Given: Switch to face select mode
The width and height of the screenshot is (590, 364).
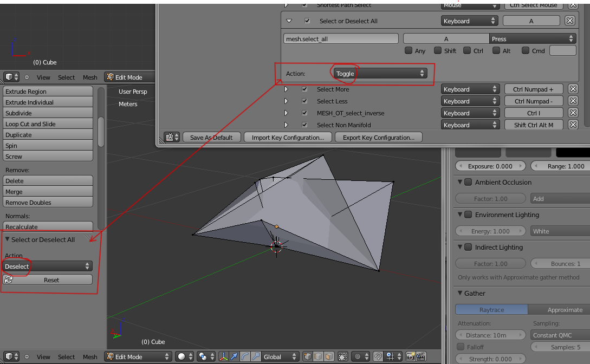Looking at the screenshot, I should click(329, 356).
